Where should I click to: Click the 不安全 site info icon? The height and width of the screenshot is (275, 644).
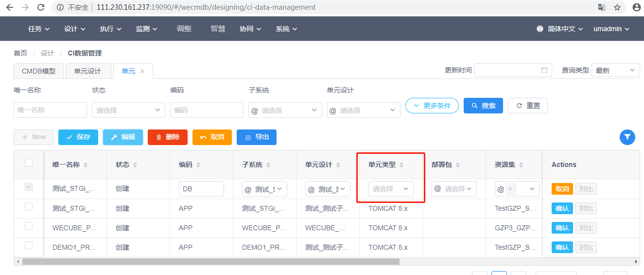pos(60,7)
